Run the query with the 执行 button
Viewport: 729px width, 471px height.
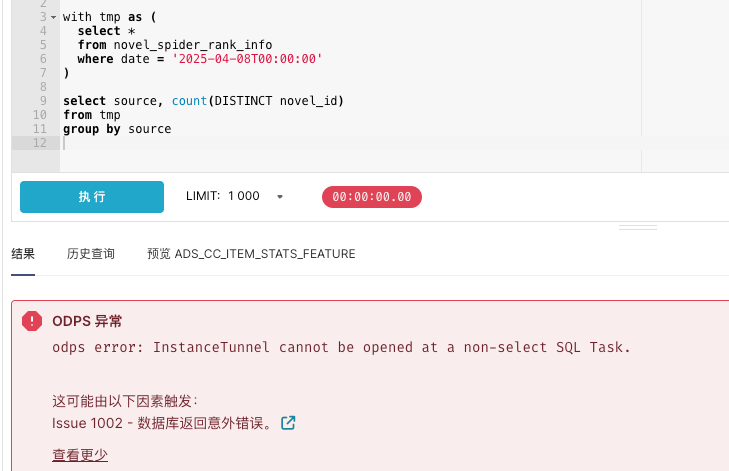(92, 197)
